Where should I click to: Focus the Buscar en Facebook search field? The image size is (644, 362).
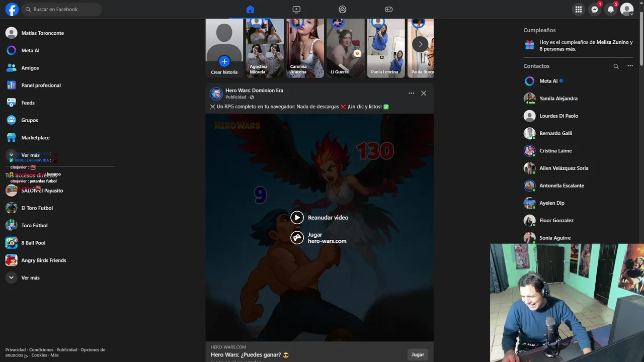tap(62, 9)
